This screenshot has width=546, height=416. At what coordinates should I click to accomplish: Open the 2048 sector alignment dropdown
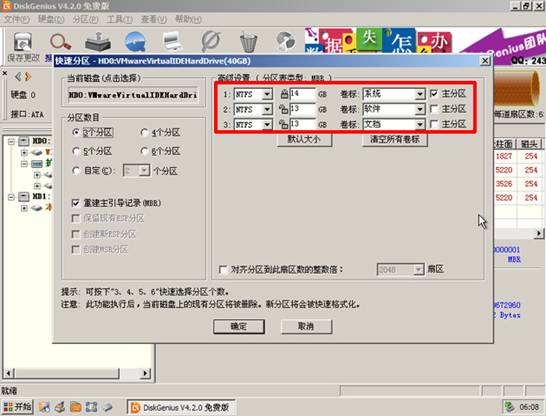click(x=418, y=269)
